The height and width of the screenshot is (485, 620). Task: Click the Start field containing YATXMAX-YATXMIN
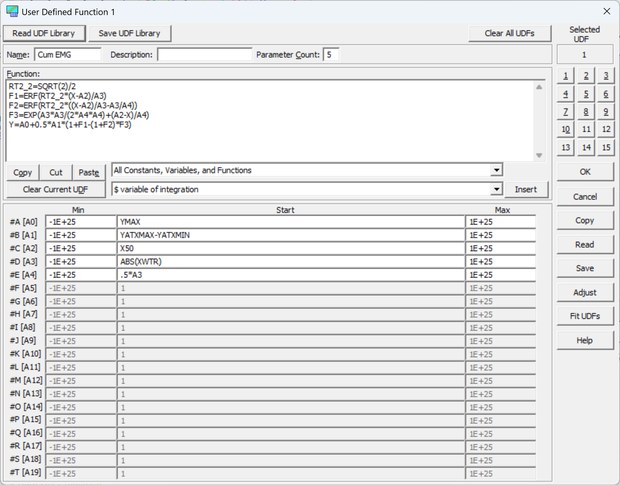(291, 235)
